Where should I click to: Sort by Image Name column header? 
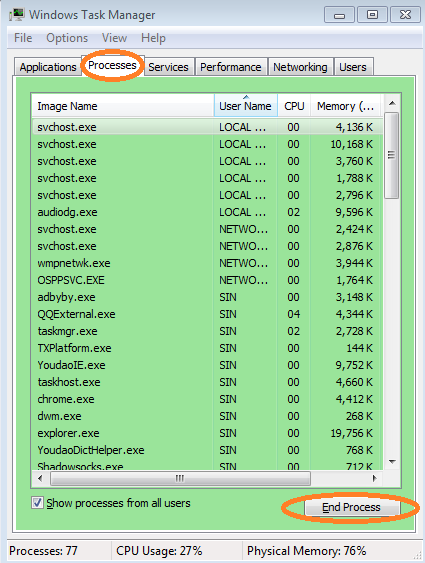[x=123, y=106]
